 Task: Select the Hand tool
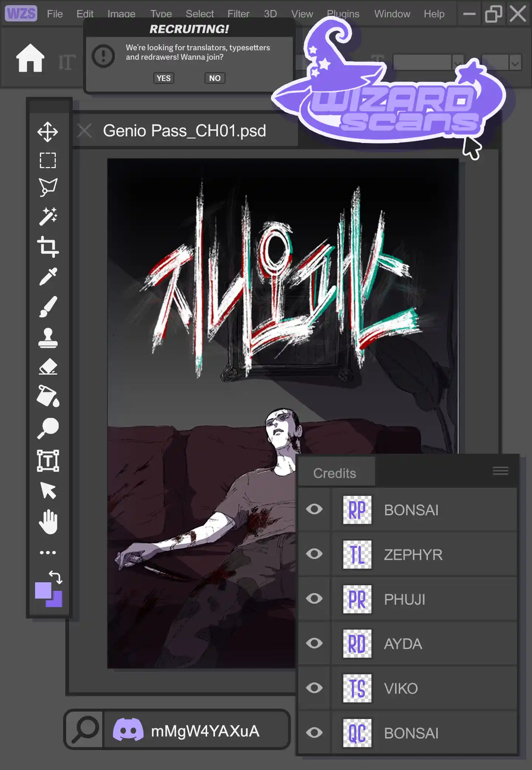pyautogui.click(x=48, y=522)
